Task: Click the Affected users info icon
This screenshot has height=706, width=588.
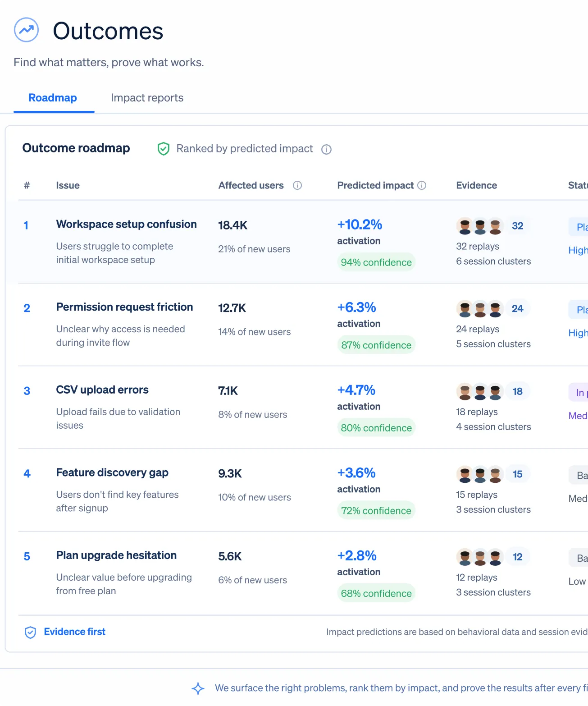Action: coord(297,185)
